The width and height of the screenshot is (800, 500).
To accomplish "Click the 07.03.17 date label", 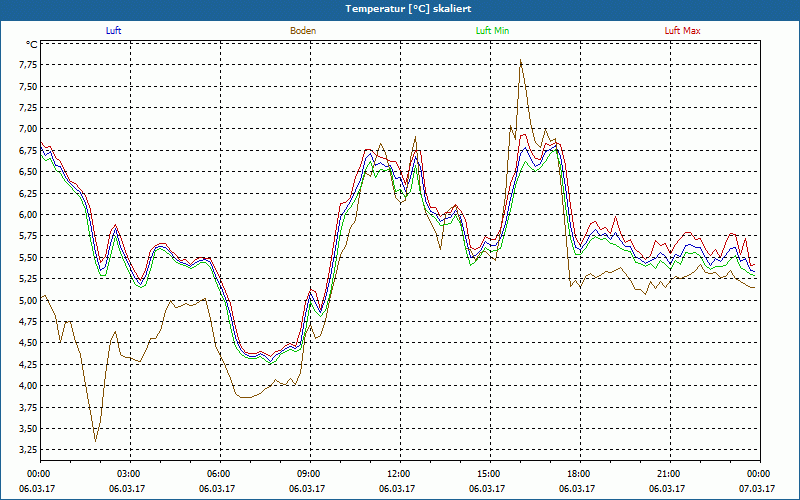I will [x=758, y=489].
